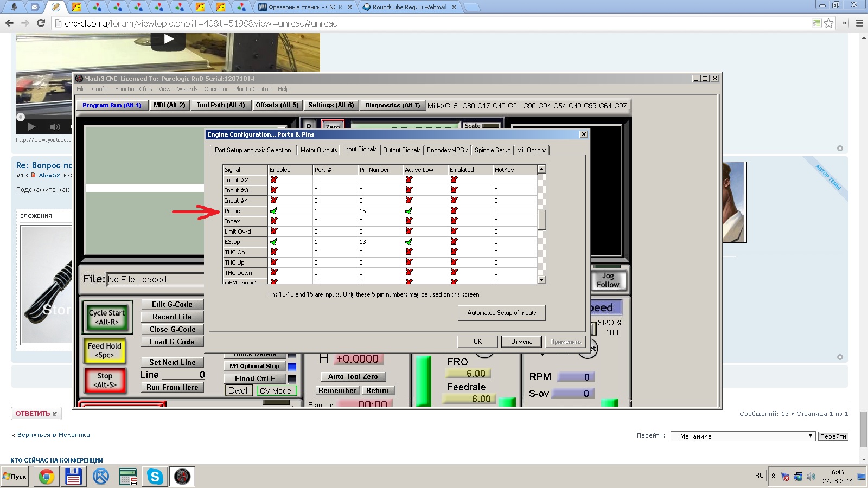Click the red Stop button in Mach3
The width and height of the screenshot is (868, 488).
[x=105, y=380]
